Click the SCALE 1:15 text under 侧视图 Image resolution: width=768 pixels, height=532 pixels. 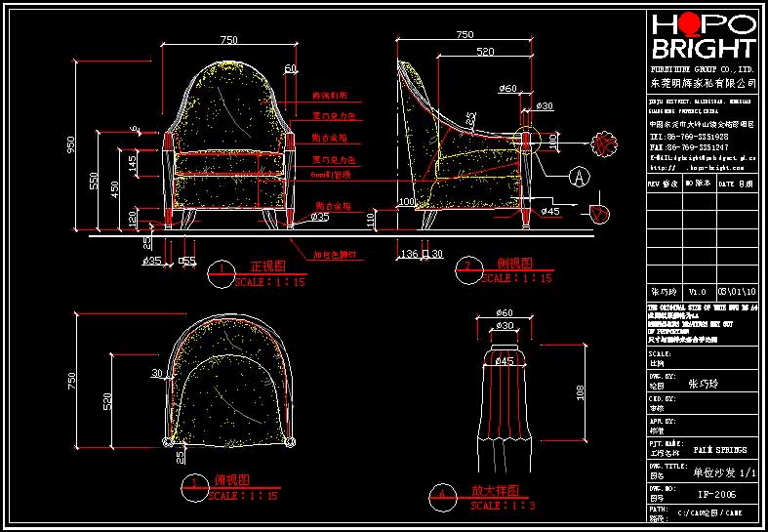517,279
